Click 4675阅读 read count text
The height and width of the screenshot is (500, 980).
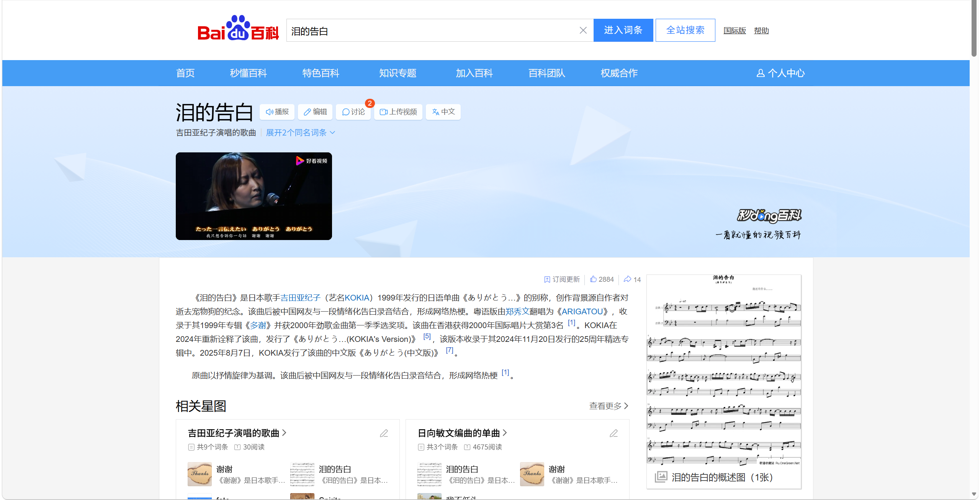point(487,447)
